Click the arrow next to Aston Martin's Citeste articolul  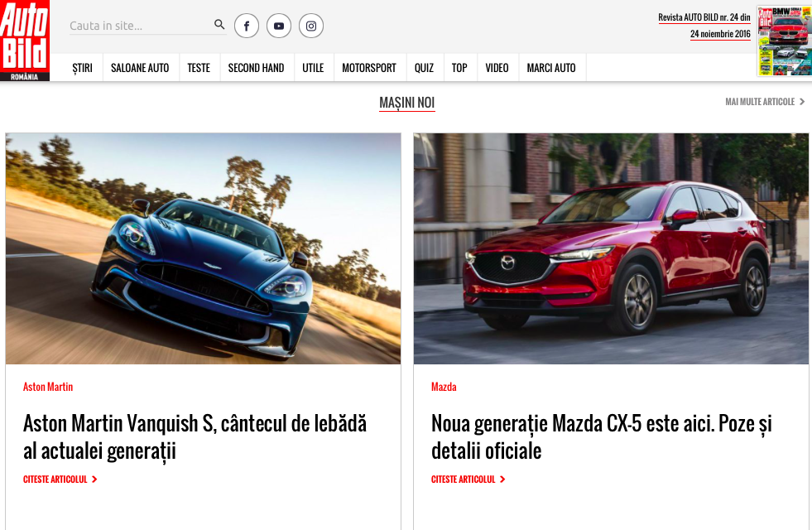pos(94,479)
